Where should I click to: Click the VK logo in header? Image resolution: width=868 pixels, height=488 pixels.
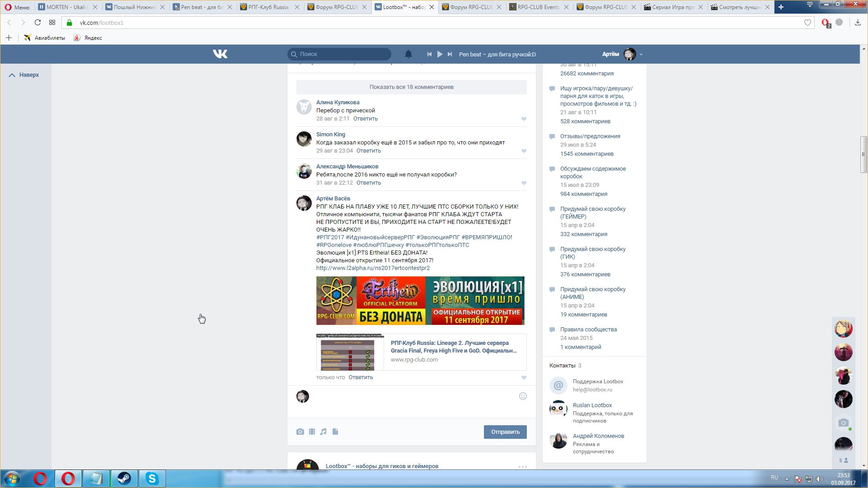click(x=220, y=54)
